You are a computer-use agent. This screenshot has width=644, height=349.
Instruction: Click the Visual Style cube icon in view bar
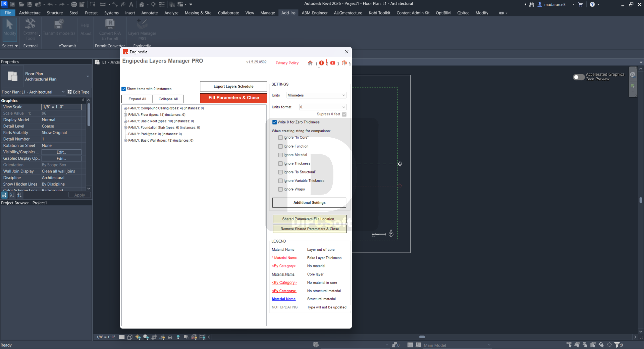(130, 337)
